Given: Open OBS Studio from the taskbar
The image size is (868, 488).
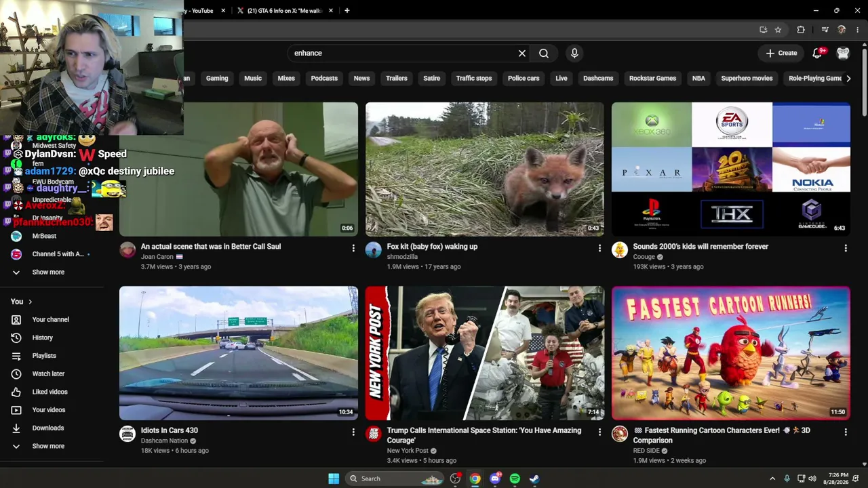Looking at the screenshot, I should (455, 479).
